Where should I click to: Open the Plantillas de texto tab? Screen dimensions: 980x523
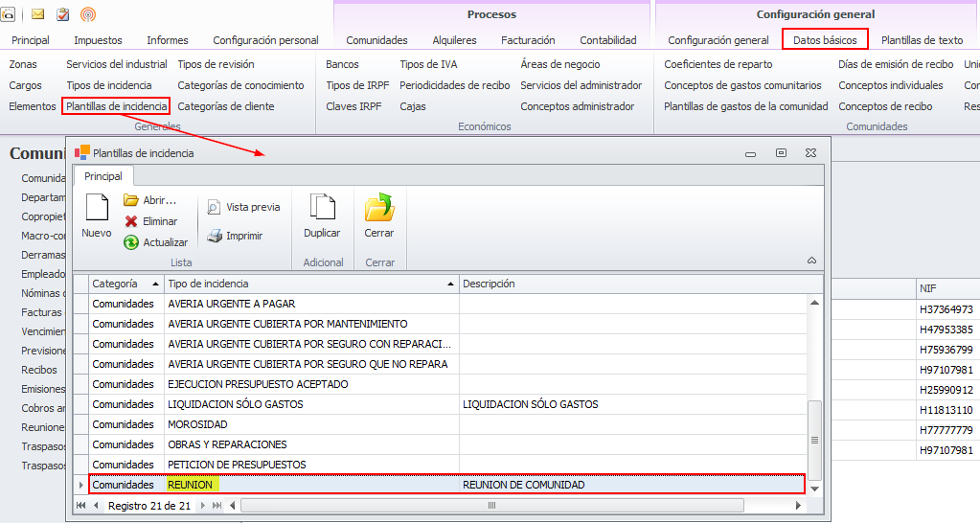click(922, 40)
